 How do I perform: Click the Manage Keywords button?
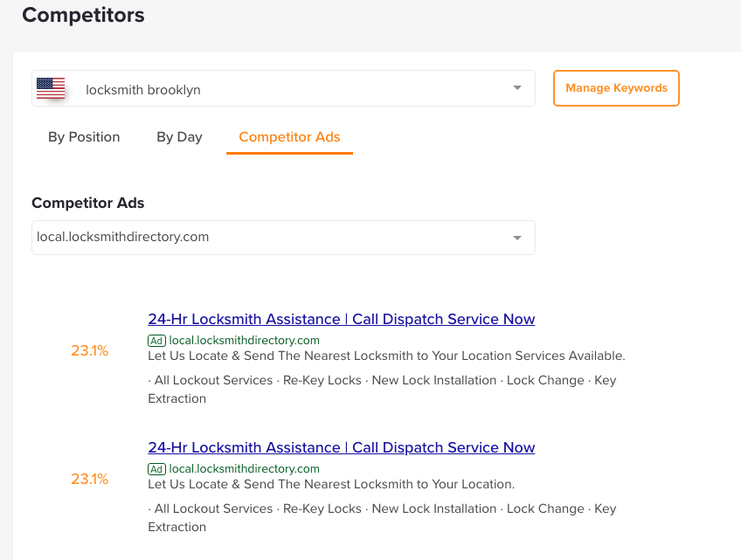(x=616, y=88)
